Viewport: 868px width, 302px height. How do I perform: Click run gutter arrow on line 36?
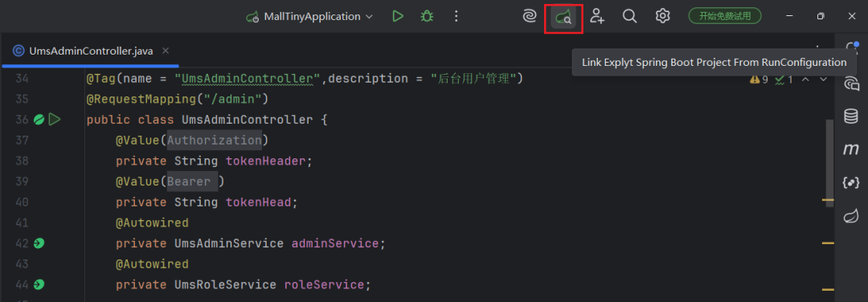coord(55,120)
